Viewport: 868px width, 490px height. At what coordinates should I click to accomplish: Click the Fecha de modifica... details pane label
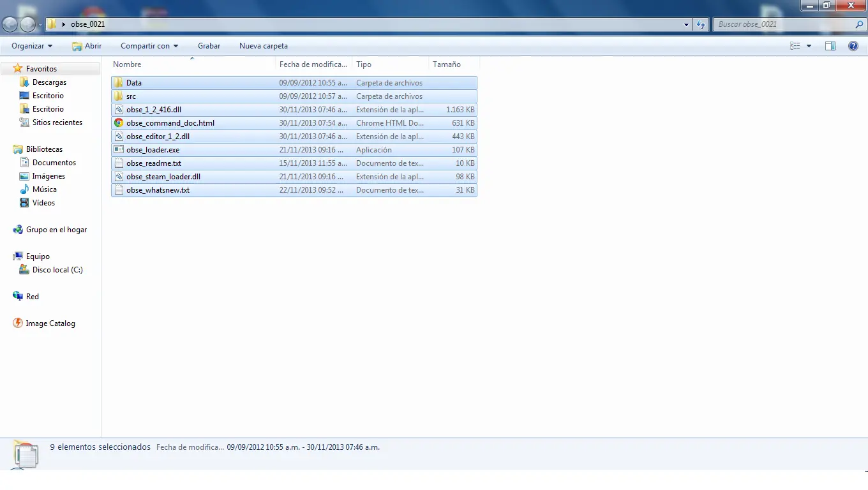(x=190, y=447)
